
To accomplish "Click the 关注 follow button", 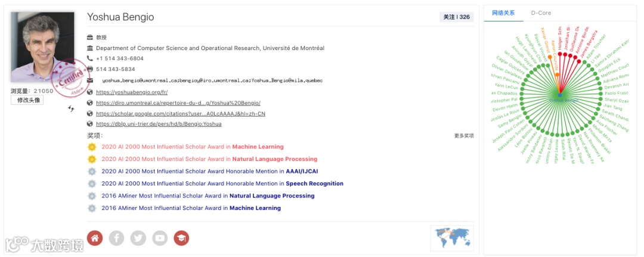I will point(456,17).
